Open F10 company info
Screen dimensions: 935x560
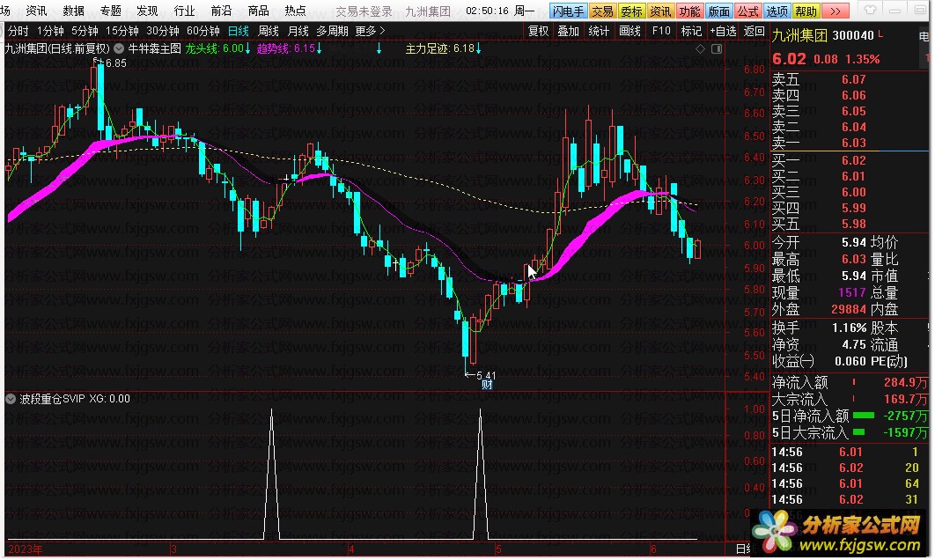click(x=661, y=31)
